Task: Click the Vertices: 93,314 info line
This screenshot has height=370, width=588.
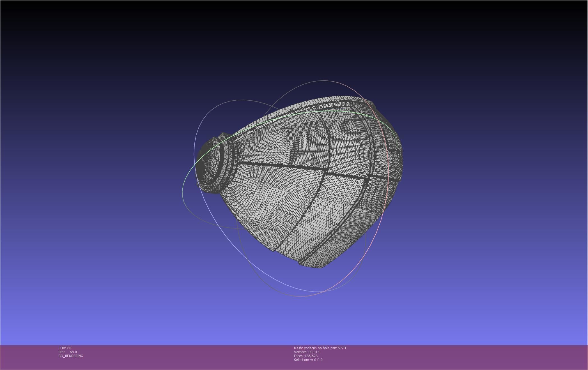Action: pyautogui.click(x=306, y=352)
